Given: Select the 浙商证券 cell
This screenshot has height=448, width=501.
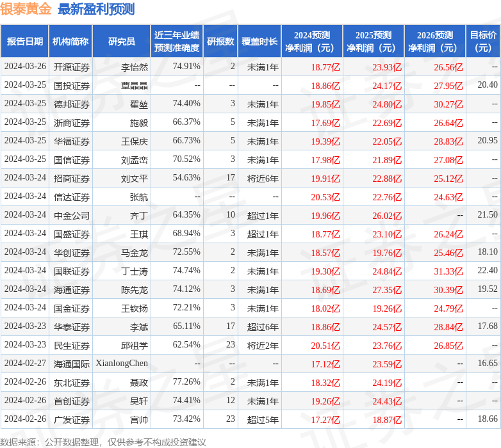Looking at the screenshot, I should [72, 122].
